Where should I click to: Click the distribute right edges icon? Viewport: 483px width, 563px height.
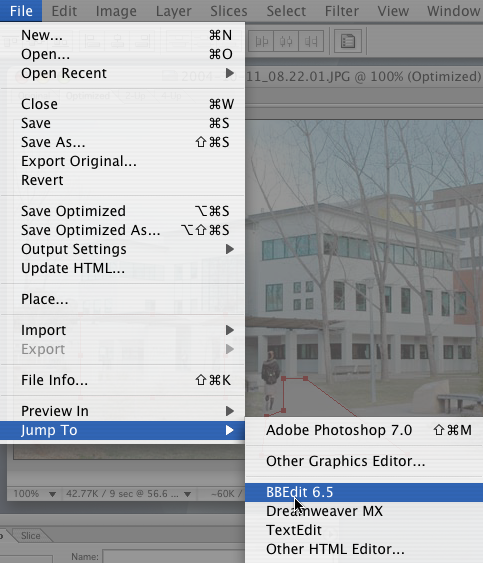coord(311,41)
